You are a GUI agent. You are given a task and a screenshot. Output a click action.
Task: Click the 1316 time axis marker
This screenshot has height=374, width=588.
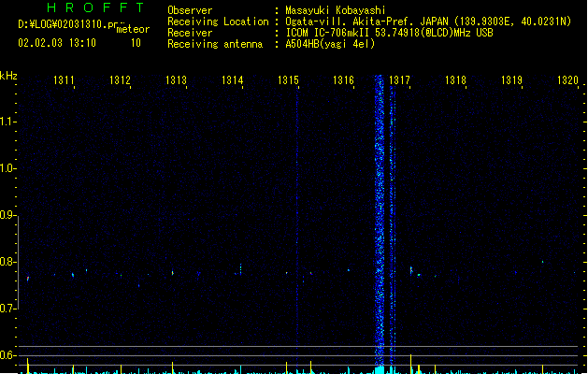point(343,80)
